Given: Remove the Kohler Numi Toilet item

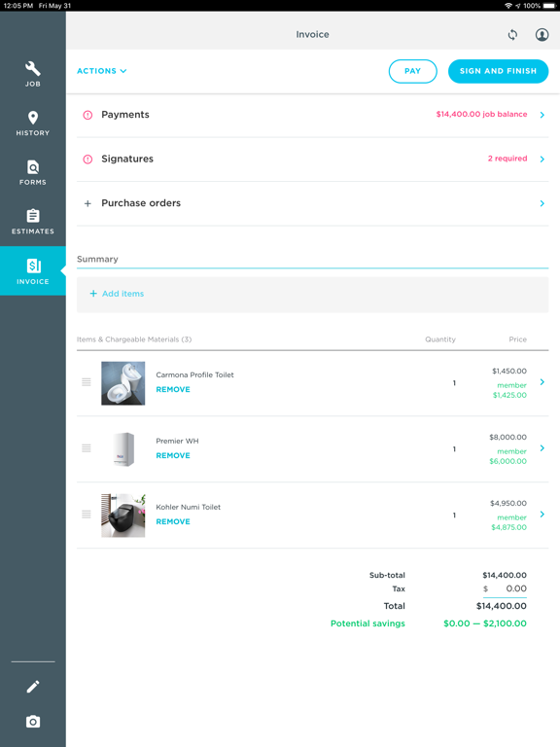Looking at the screenshot, I should 173,521.
